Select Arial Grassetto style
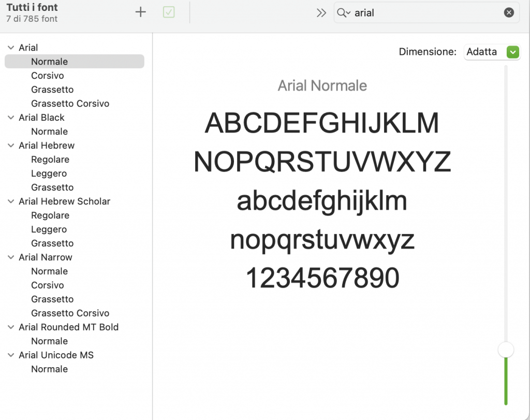 (x=75, y=90)
